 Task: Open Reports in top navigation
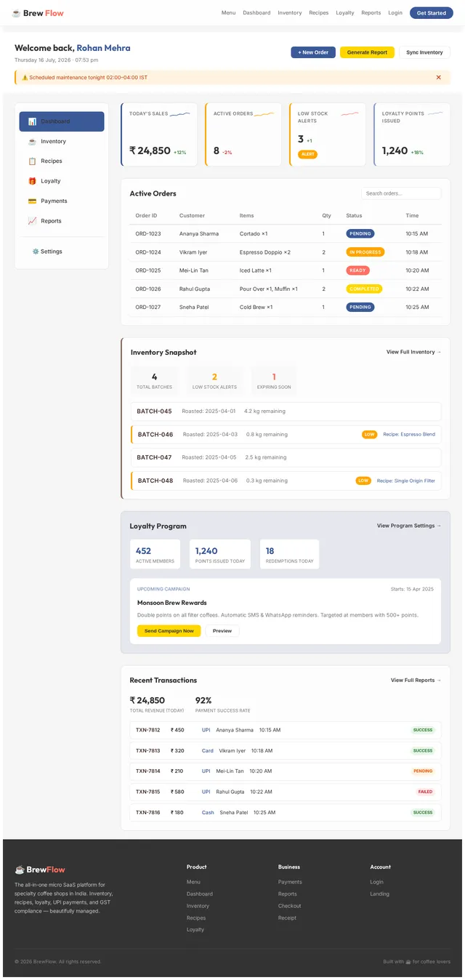(371, 13)
